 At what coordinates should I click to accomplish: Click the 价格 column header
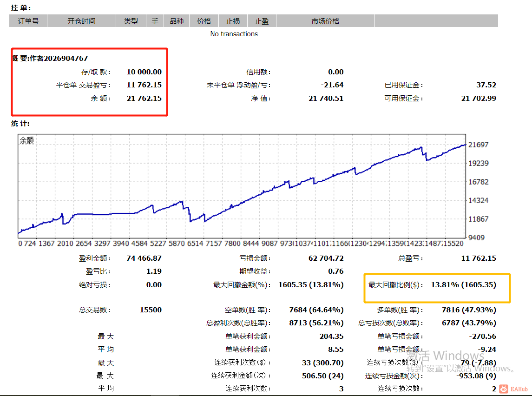coord(204,21)
